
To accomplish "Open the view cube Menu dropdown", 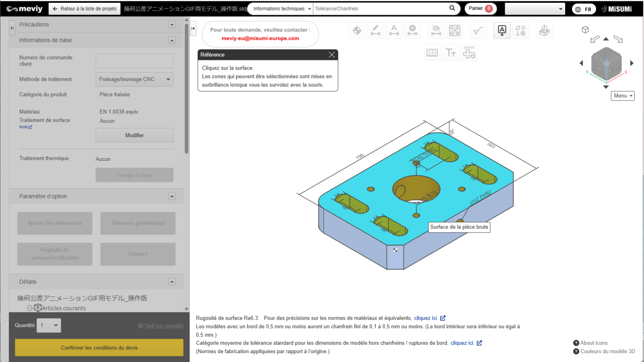I will tap(623, 96).
